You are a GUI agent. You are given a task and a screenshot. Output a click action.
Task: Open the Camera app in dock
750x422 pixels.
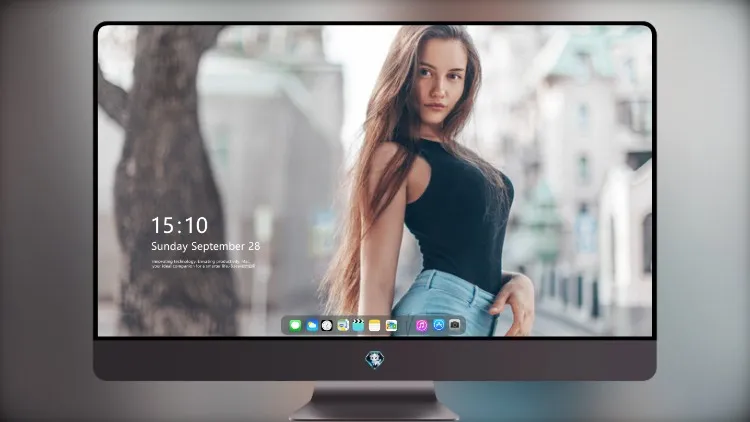pos(455,325)
